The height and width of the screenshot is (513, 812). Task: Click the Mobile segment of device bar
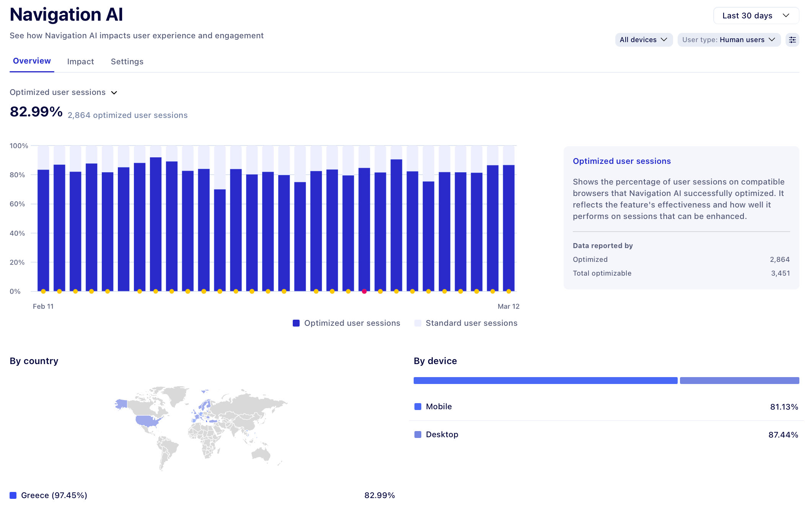click(x=545, y=381)
